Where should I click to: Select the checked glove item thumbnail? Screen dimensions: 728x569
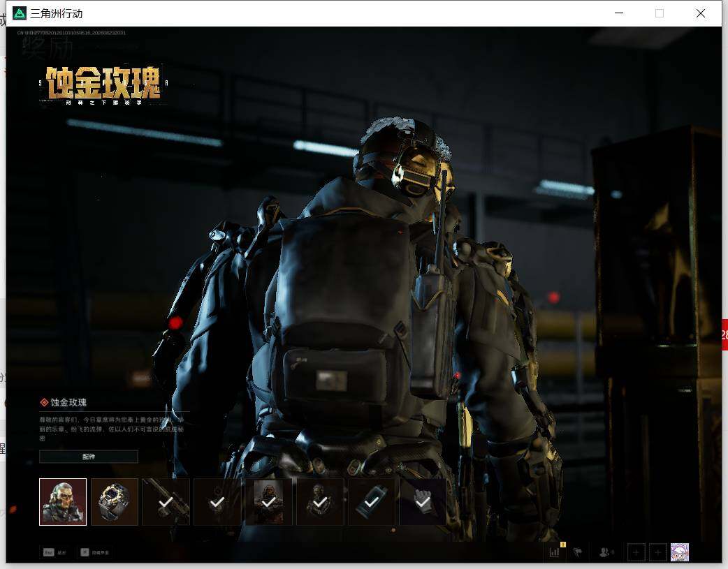423,502
